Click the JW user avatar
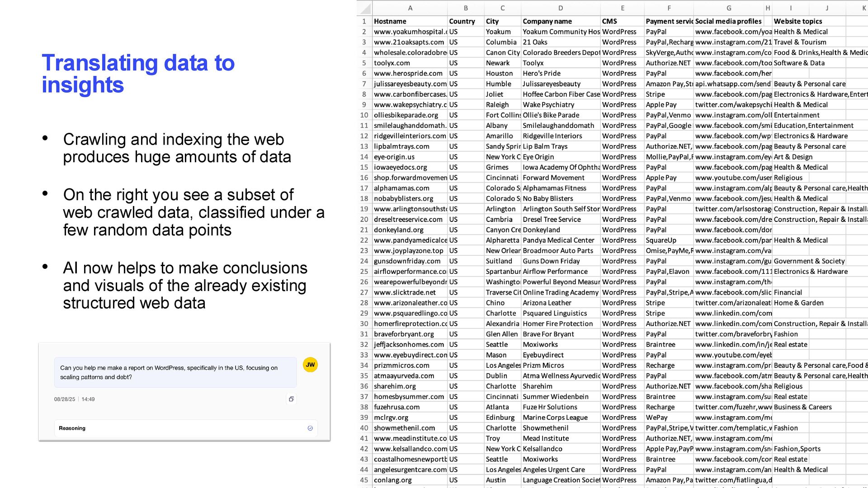Screen dimensions: 868x488 coord(310,365)
